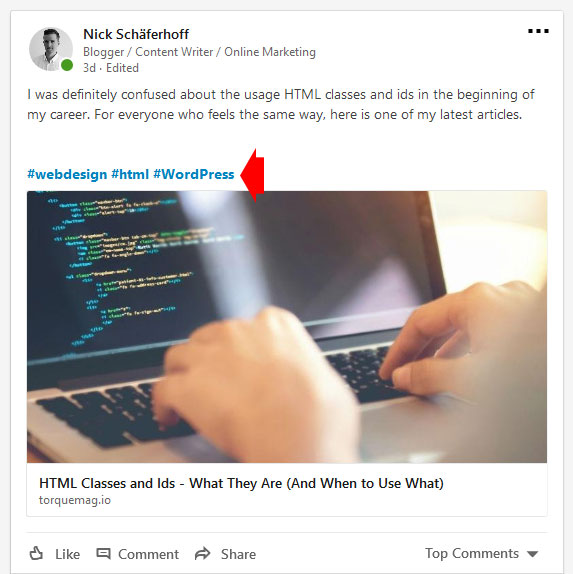This screenshot has width=573, height=574.
Task: Open the #webdesign hashtag
Action: [67, 174]
